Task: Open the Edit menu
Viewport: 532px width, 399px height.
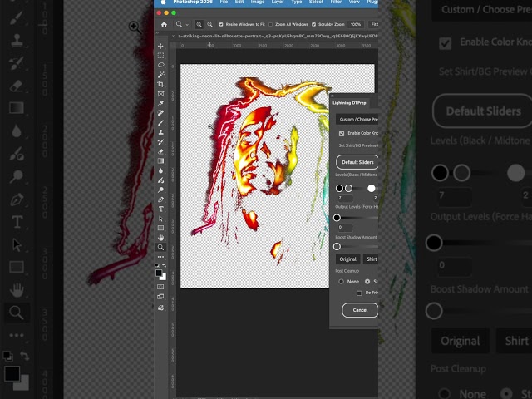Action: tap(239, 2)
